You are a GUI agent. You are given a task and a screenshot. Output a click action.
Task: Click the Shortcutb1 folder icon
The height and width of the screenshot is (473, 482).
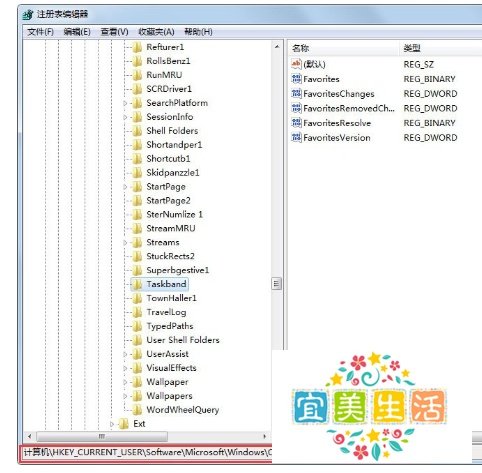click(137, 159)
